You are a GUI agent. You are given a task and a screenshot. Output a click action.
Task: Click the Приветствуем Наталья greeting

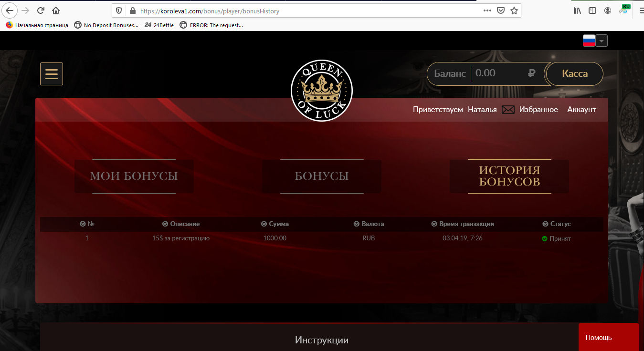(x=454, y=110)
